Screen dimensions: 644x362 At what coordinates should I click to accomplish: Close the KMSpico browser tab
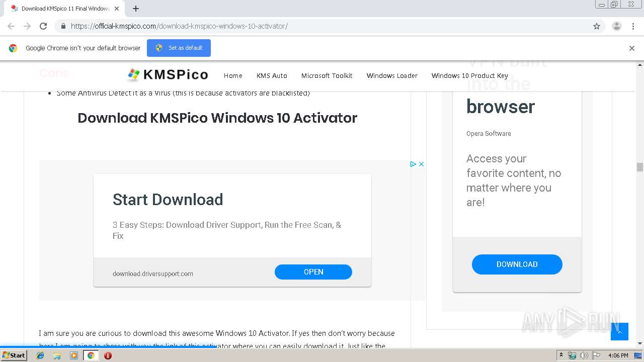[x=117, y=9]
